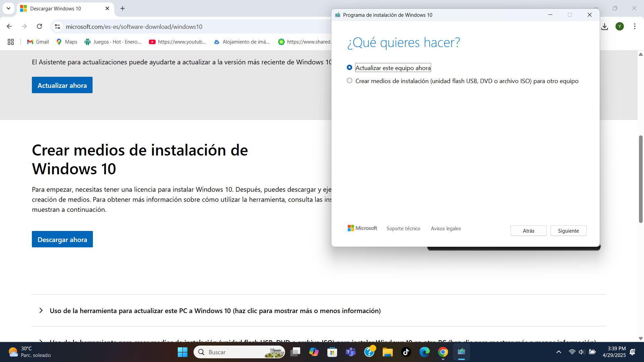Click the Descargar ahora button
644x362 pixels.
tap(62, 239)
